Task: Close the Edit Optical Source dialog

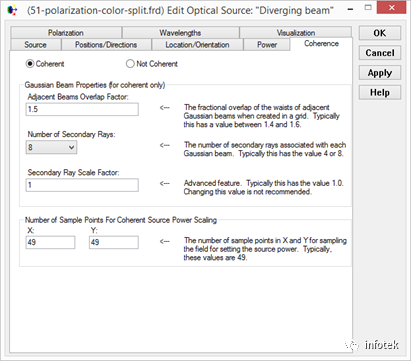Action: point(391,7)
